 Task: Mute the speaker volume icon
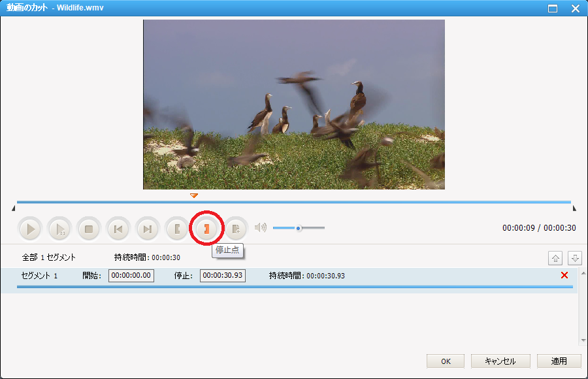coord(261,227)
